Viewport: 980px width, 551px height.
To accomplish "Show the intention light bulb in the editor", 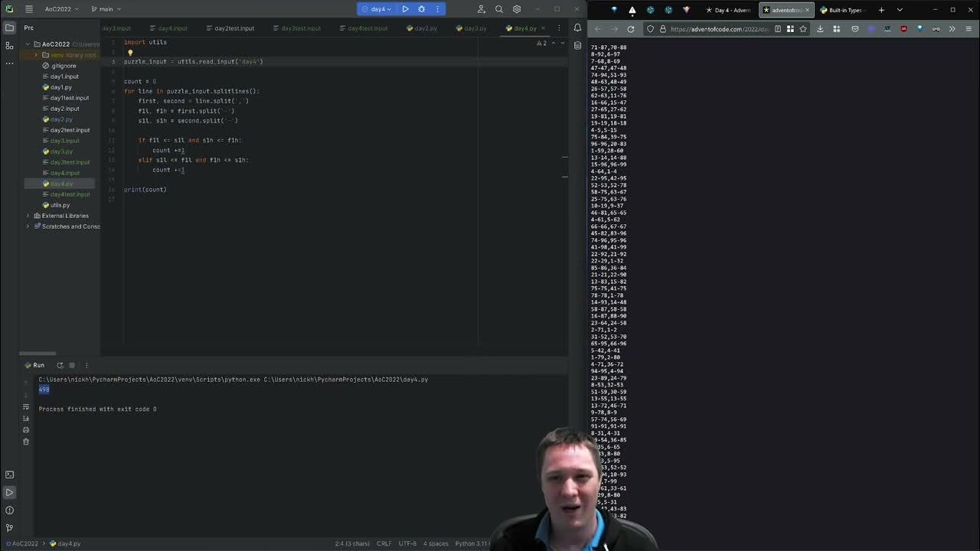I will (130, 53).
